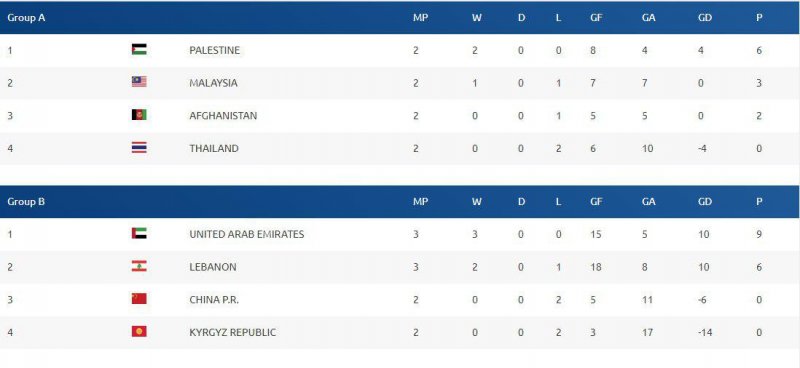This screenshot has width=800, height=368.
Task: Click the United Arab Emirates flag icon
Action: click(139, 233)
